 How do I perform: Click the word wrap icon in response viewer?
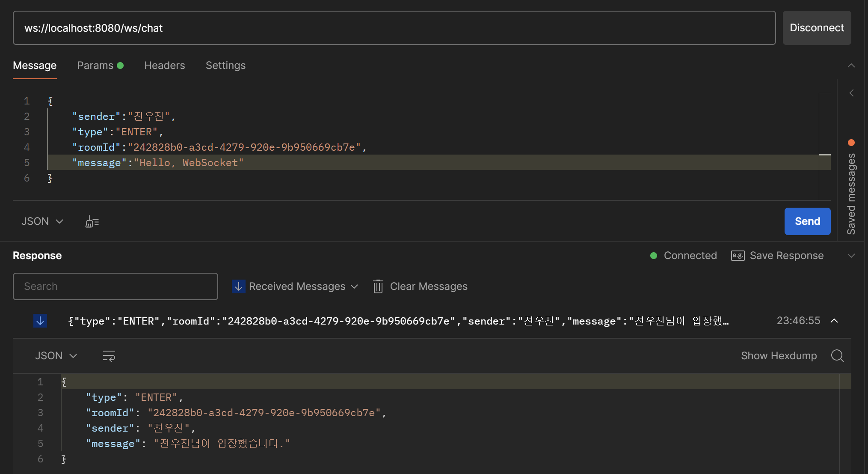[109, 356]
